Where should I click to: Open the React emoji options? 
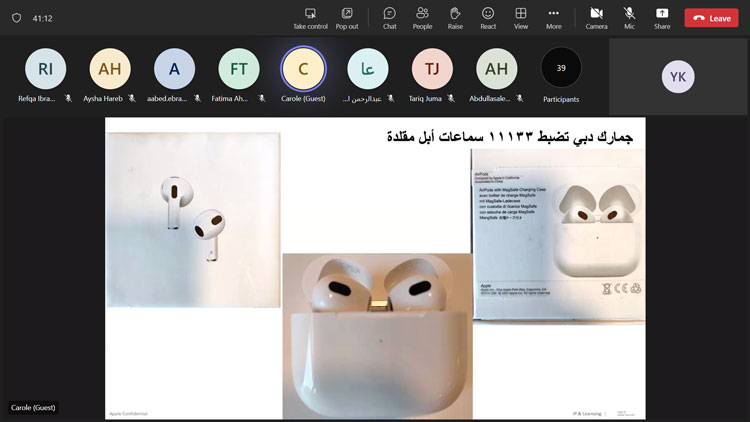(x=488, y=17)
